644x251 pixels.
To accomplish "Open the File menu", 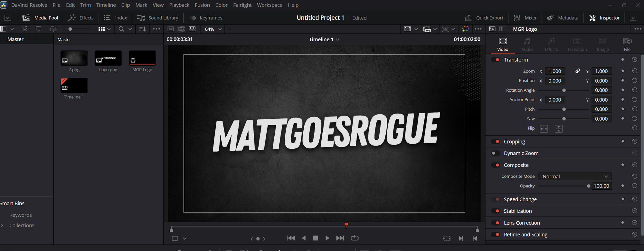I will point(56,5).
